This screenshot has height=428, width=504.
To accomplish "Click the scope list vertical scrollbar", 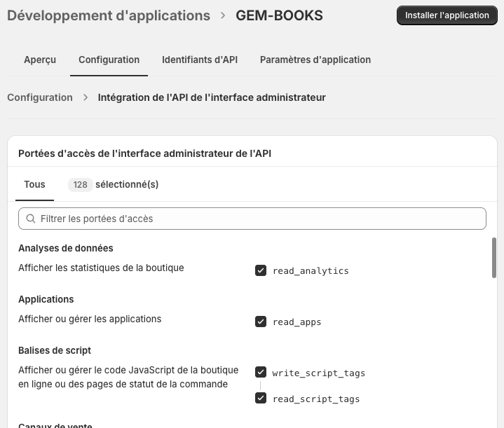I will [494, 257].
